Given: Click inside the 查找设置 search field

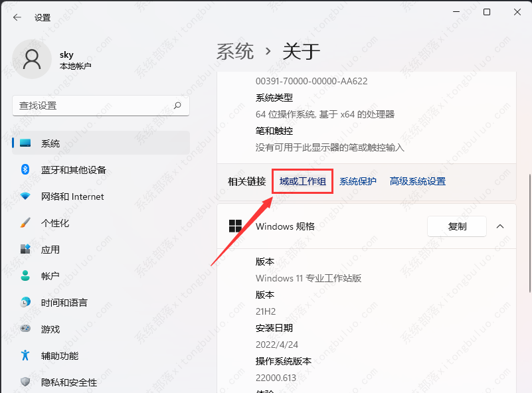Looking at the screenshot, I should pos(100,106).
